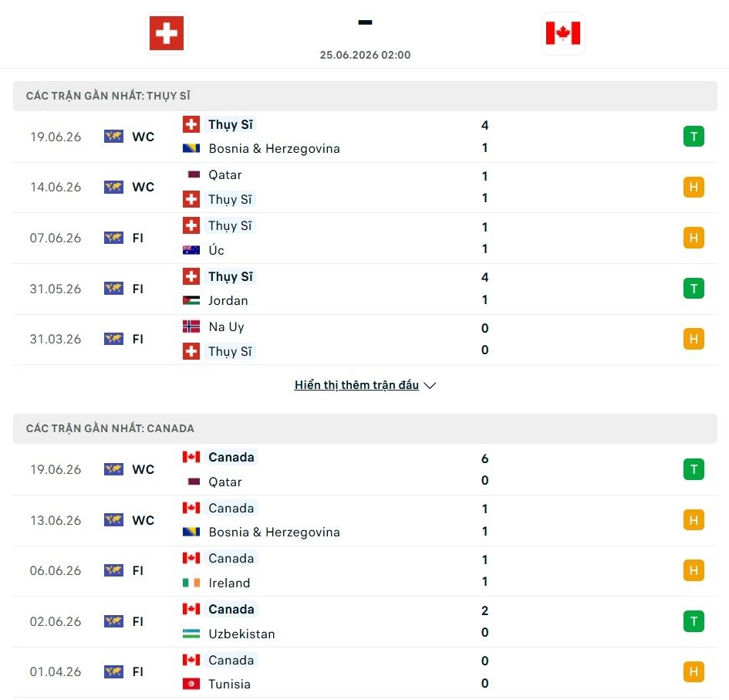Image resolution: width=729 pixels, height=700 pixels.
Task: Select the 'Các trận gần nhất: Canada' section header
Action: [x=365, y=428]
